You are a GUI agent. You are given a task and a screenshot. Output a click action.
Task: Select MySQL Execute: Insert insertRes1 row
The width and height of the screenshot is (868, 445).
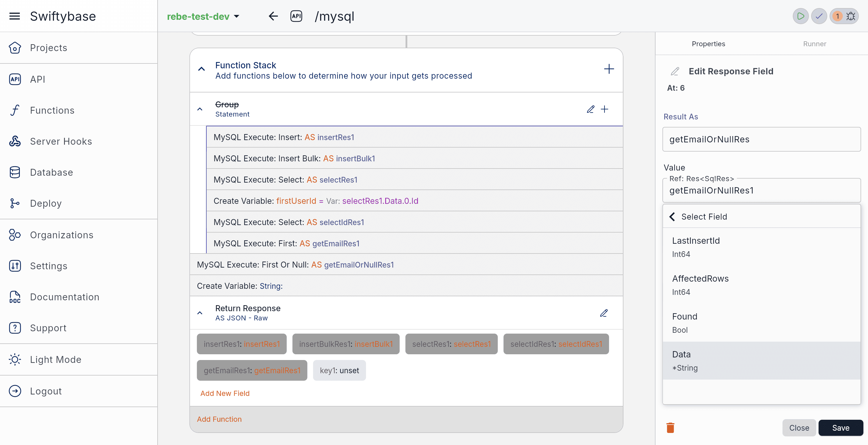click(414, 137)
